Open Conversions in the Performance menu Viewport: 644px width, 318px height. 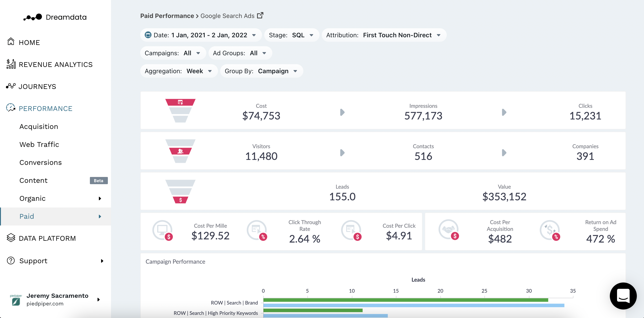[x=40, y=162]
